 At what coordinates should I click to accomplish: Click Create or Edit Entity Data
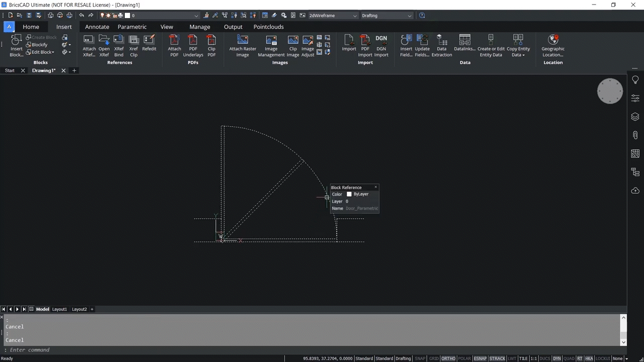pos(491,46)
